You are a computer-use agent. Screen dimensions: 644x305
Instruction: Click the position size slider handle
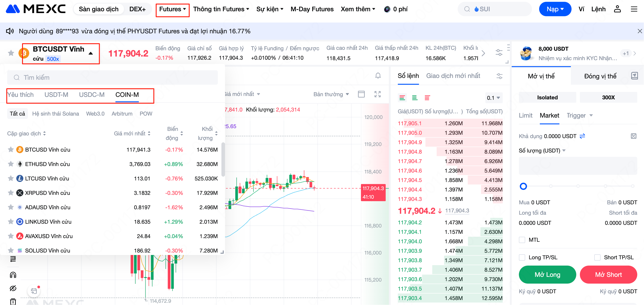[523, 187]
